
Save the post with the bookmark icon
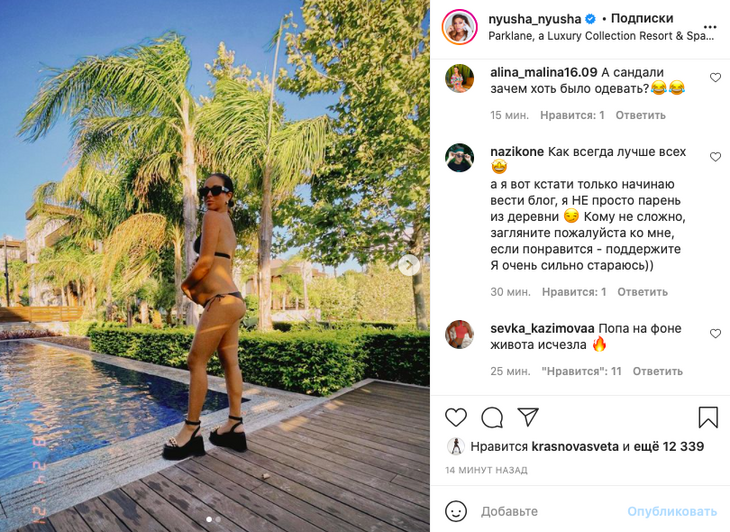point(708,418)
